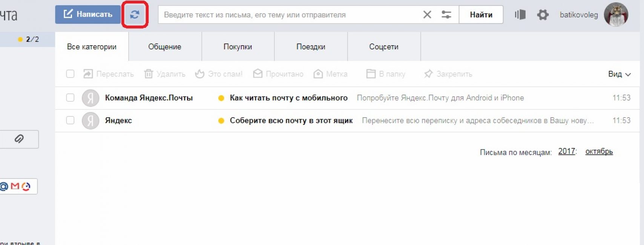
Task: Click the sender name Яндекс
Action: pos(118,121)
